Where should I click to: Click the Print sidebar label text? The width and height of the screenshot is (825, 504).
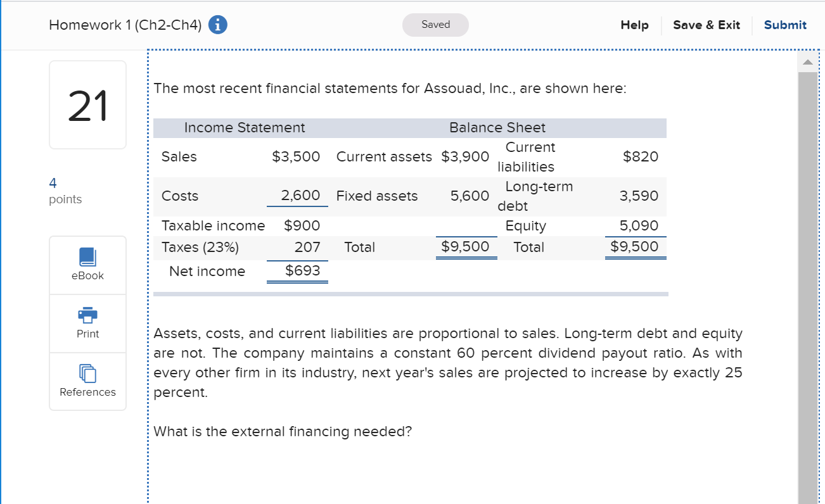[x=87, y=334]
